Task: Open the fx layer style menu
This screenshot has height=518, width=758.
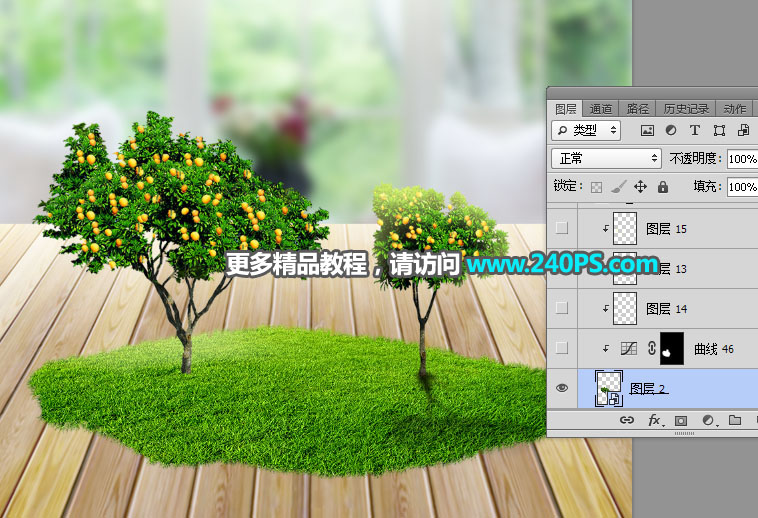Action: pos(655,421)
